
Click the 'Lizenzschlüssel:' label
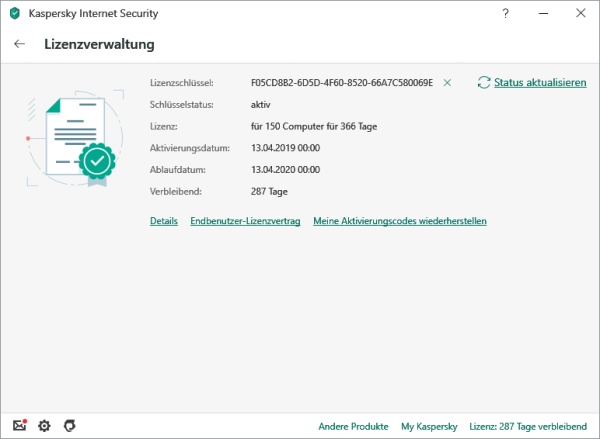pyautogui.click(x=181, y=83)
